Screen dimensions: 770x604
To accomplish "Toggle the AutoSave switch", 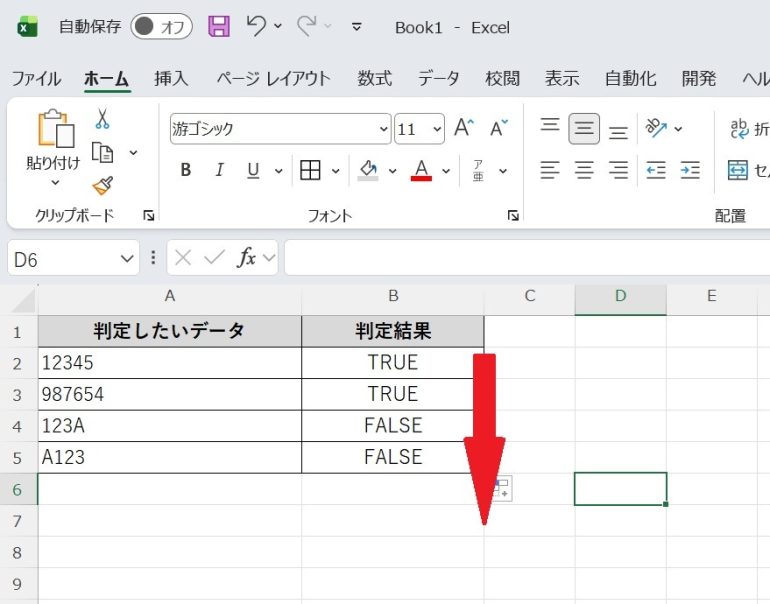I will pyautogui.click(x=161, y=27).
